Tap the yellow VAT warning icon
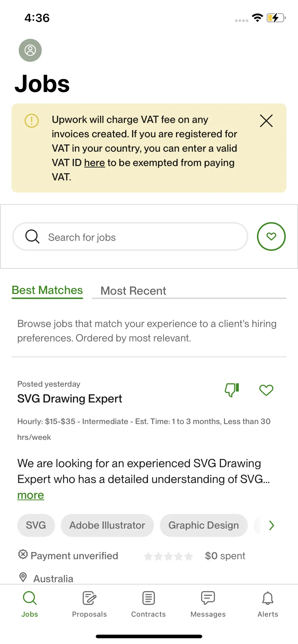 (x=32, y=120)
